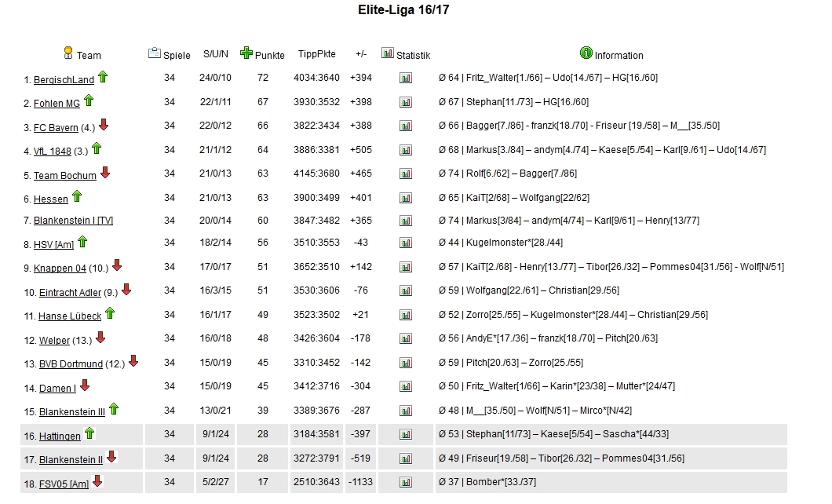Screen dimensions: 832x504
Task: Click the clipboard icon beside Spiele header
Action: pyautogui.click(x=155, y=53)
